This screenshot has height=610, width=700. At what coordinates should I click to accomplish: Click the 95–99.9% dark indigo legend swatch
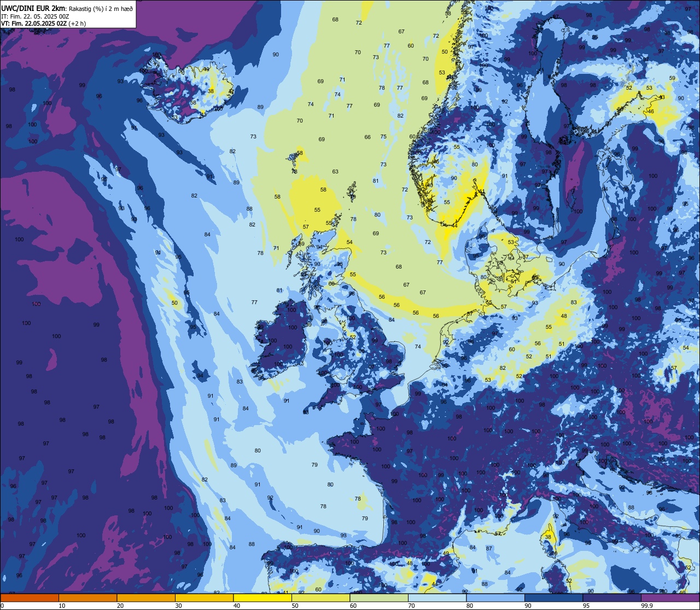(612, 598)
